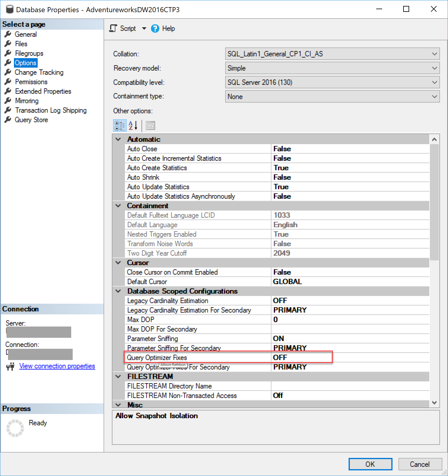Click the View connection properties link
The width and height of the screenshot is (448, 476).
tap(57, 366)
